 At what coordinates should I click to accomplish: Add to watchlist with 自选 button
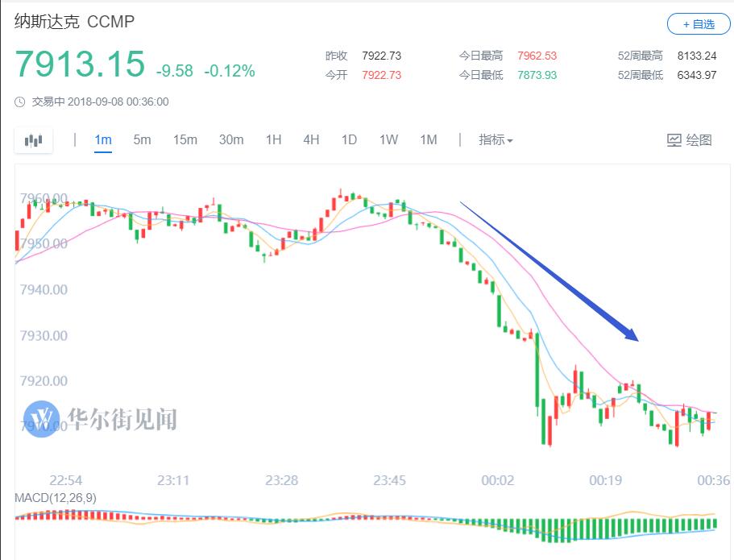pos(698,24)
